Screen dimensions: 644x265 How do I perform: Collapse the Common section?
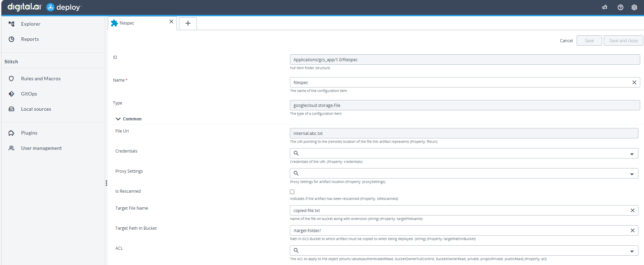(118, 119)
